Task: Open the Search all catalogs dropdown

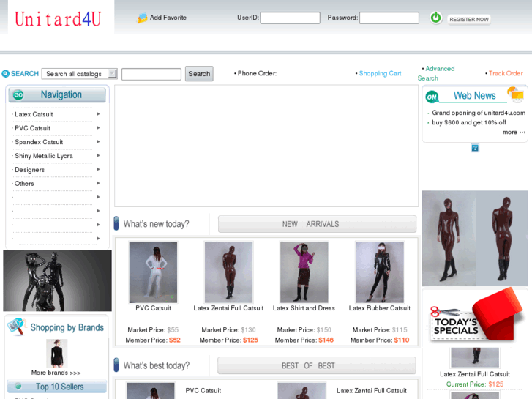Action: [79, 74]
